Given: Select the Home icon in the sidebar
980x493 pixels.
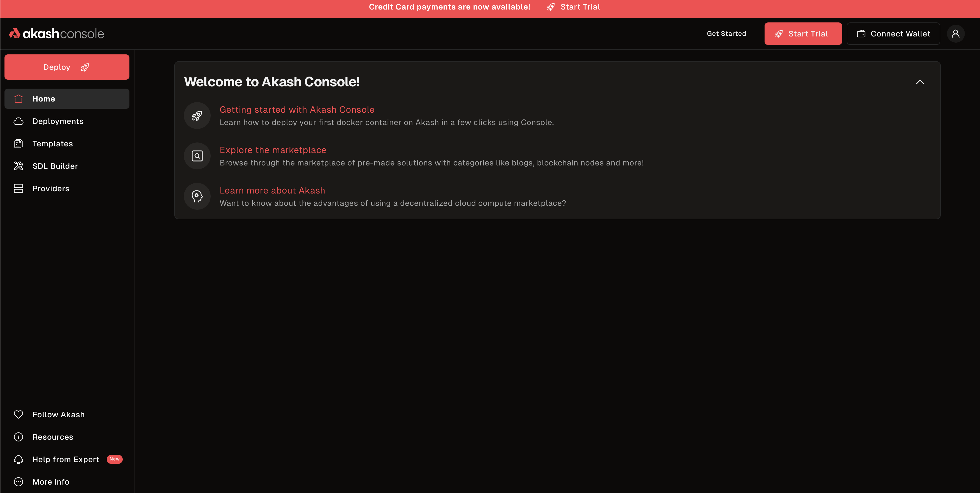Looking at the screenshot, I should click(x=18, y=99).
